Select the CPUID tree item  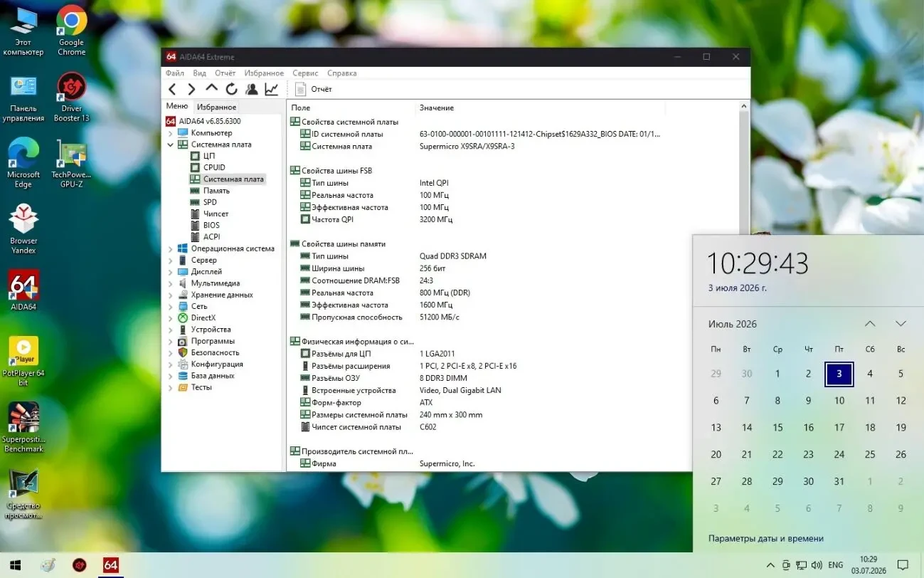point(214,167)
